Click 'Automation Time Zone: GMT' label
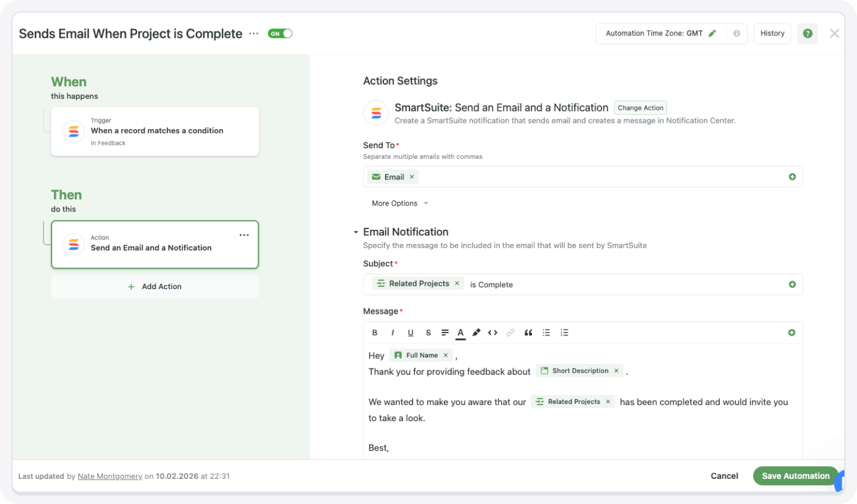 (x=654, y=34)
